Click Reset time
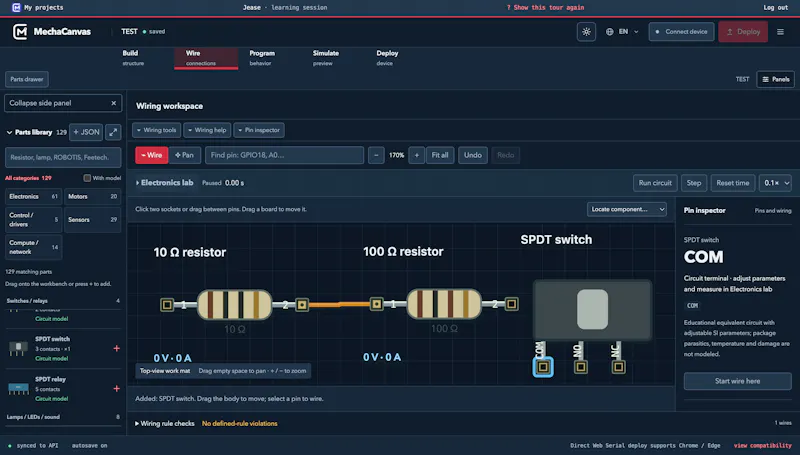This screenshot has height=455, width=800. 733,183
